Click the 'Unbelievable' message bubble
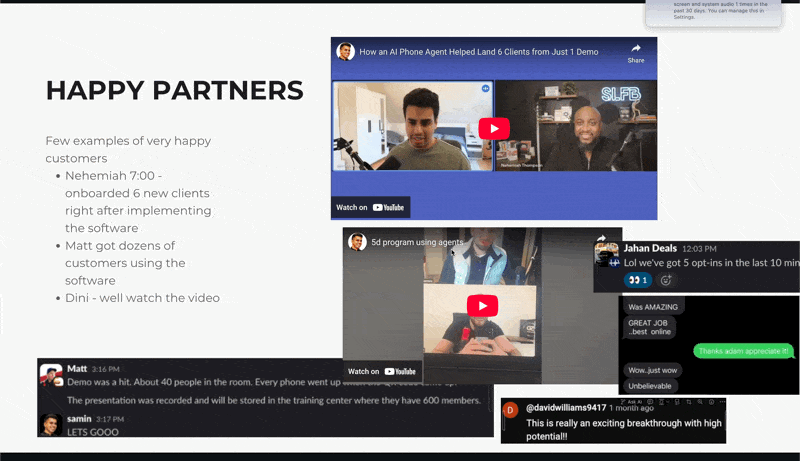The height and width of the screenshot is (461, 800). [649, 386]
